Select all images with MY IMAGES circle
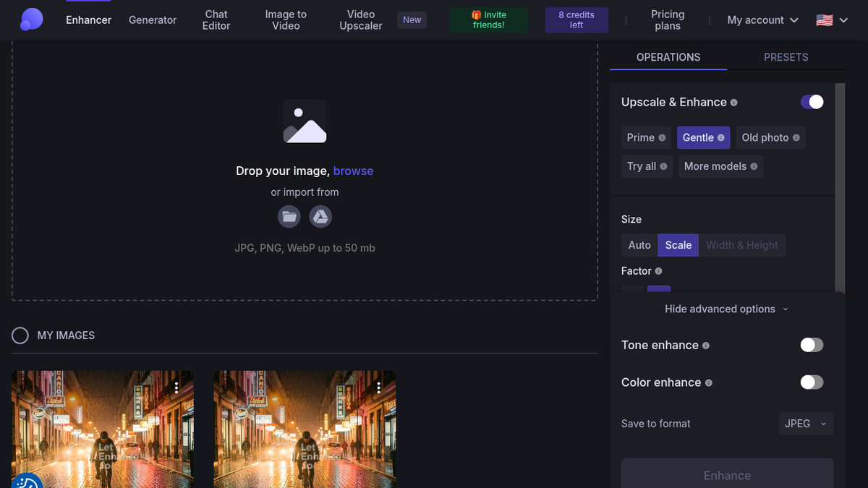The width and height of the screenshot is (868, 488). [20, 335]
